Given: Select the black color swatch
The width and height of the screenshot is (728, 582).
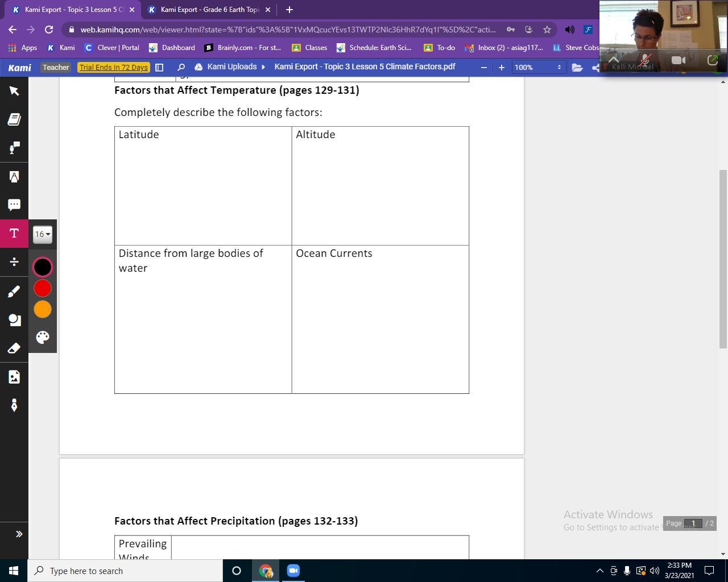Looking at the screenshot, I should (x=43, y=267).
